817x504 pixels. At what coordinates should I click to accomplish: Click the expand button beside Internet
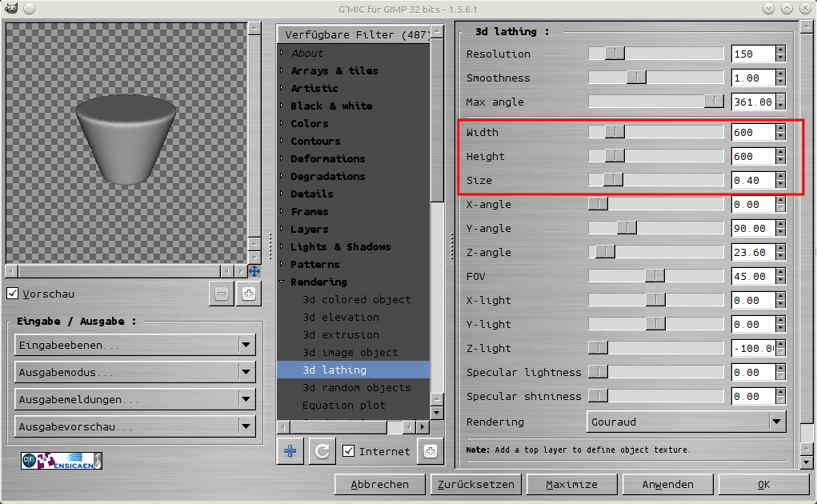[430, 451]
